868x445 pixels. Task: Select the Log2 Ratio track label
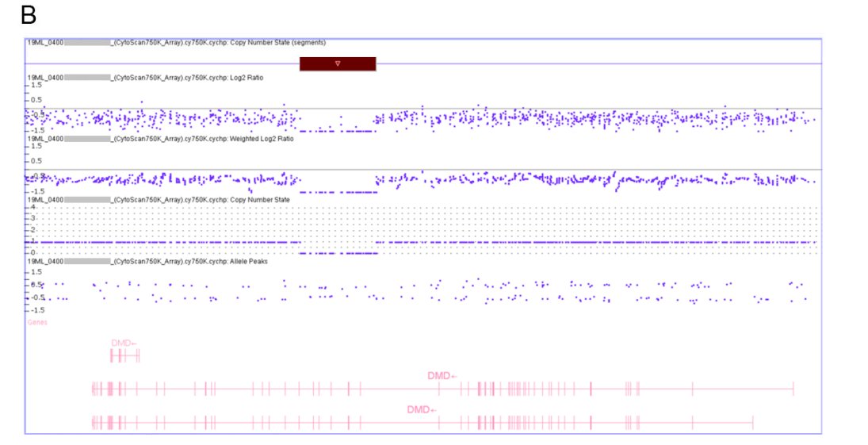pos(146,79)
